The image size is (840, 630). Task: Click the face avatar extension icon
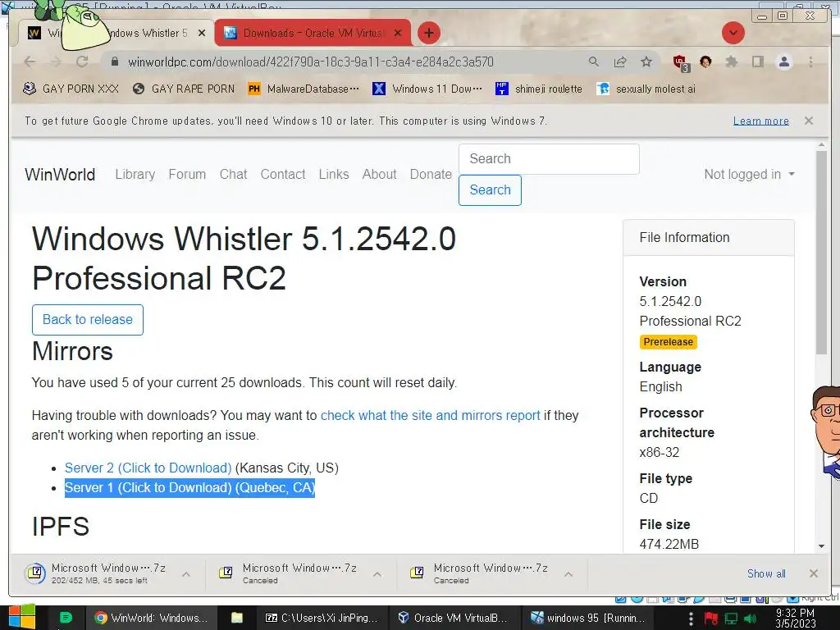705,62
